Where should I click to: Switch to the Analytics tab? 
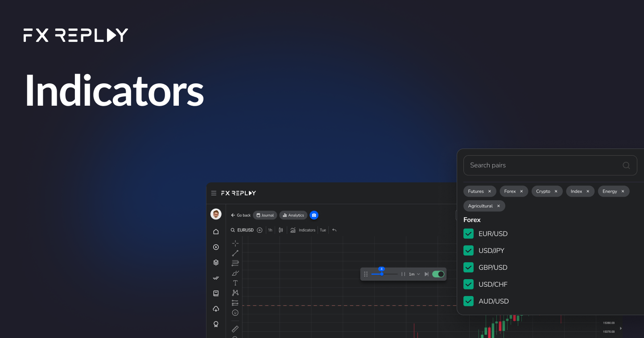tap(293, 215)
